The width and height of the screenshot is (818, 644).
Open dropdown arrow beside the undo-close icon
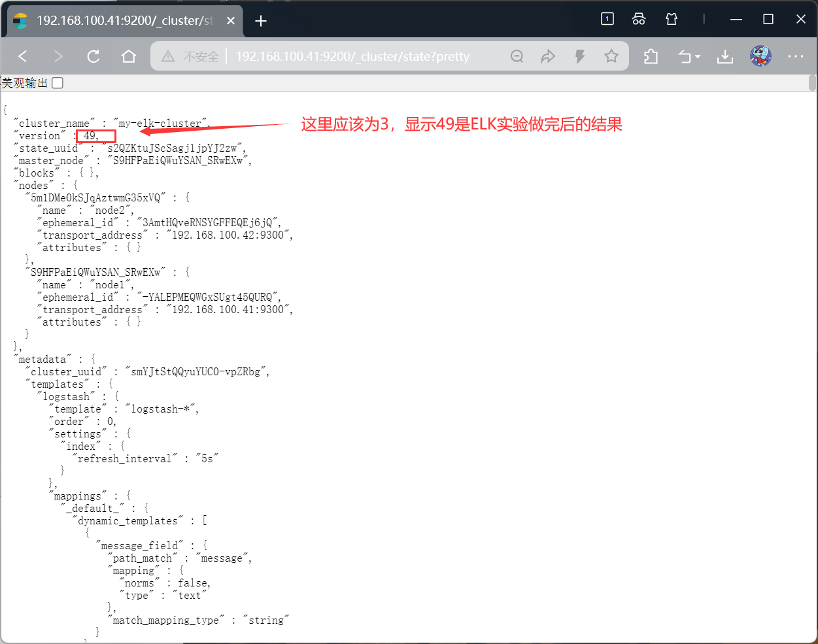pyautogui.click(x=698, y=58)
